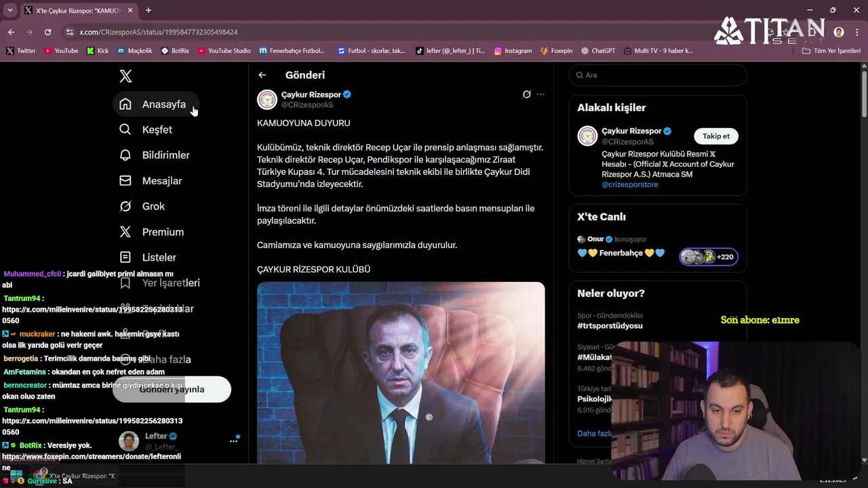Open Çaykur Rizespor profile name on post
Image resolution: width=868 pixels, height=488 pixels.
pyautogui.click(x=311, y=94)
